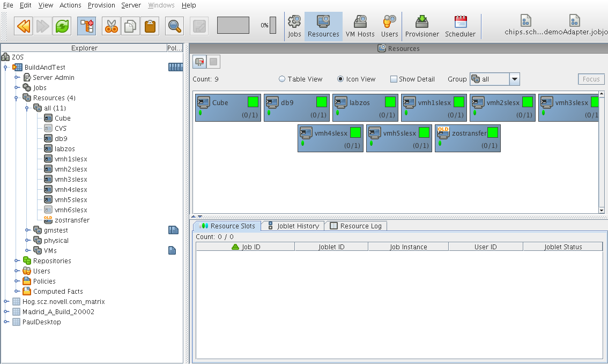This screenshot has width=608, height=364.
Task: Select the Madrid_A_Build_20002 grid item
Action: (x=58, y=311)
